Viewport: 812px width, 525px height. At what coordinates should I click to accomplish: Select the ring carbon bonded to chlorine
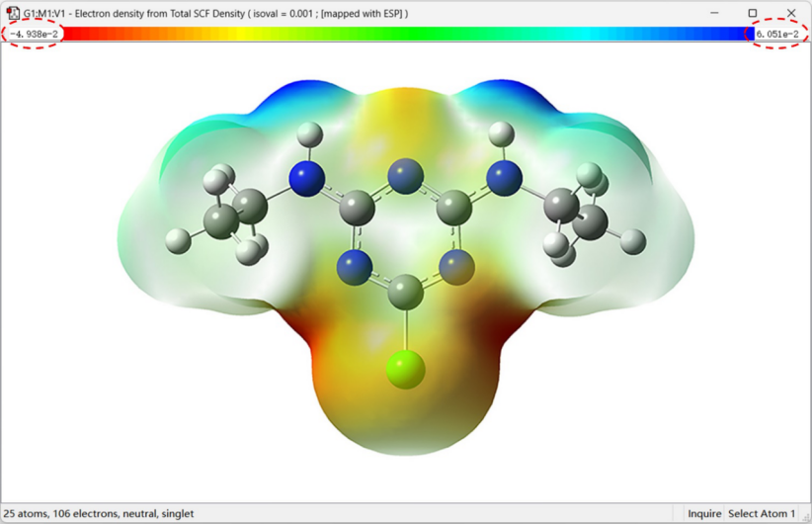[x=405, y=293]
